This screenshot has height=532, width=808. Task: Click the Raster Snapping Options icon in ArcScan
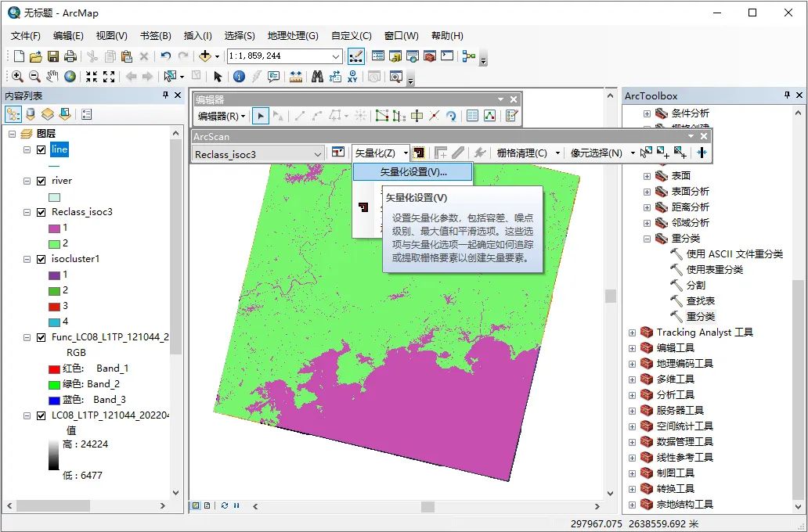(x=338, y=153)
